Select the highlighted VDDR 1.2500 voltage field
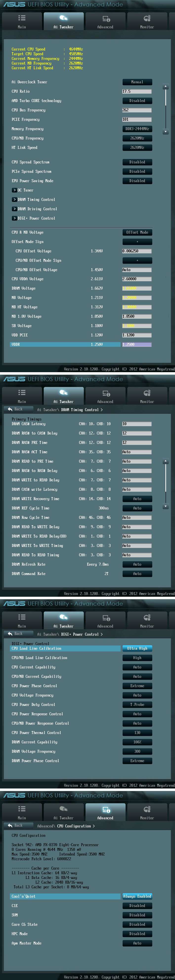This screenshot has width=175, height=980. click(x=137, y=345)
